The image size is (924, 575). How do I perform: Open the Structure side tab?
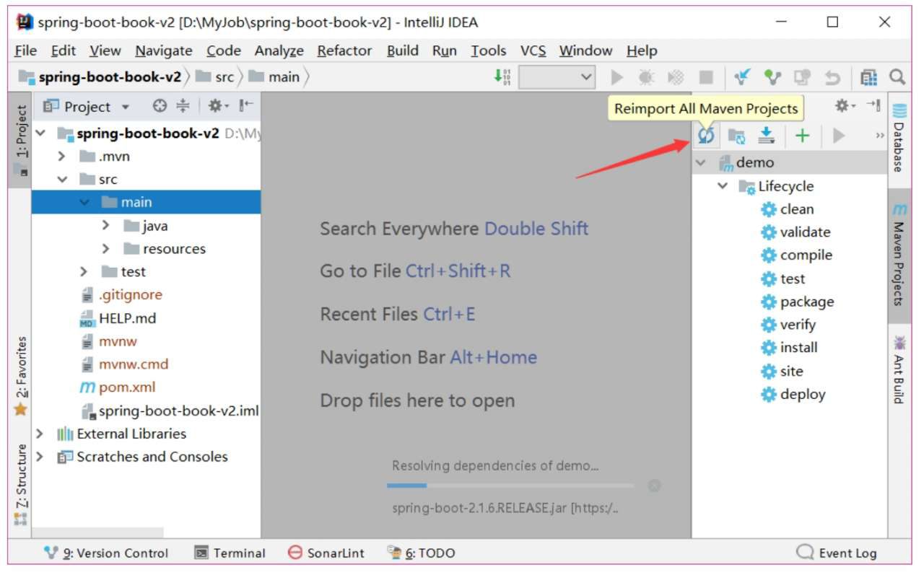21,484
